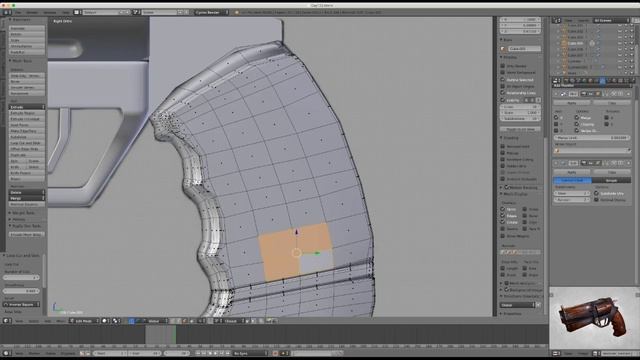
Task: Open the Playback menu in timeline header
Action: 68,353
